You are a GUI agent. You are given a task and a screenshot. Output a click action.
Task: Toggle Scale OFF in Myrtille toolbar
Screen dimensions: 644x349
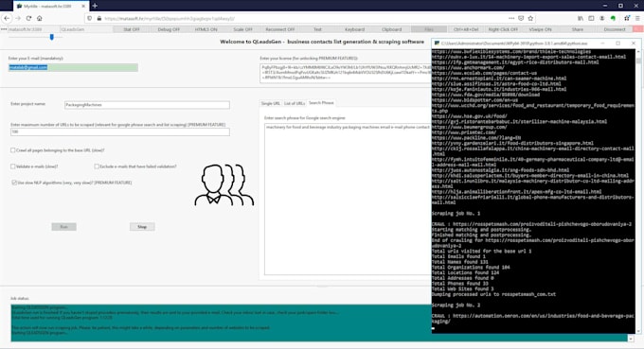click(242, 29)
